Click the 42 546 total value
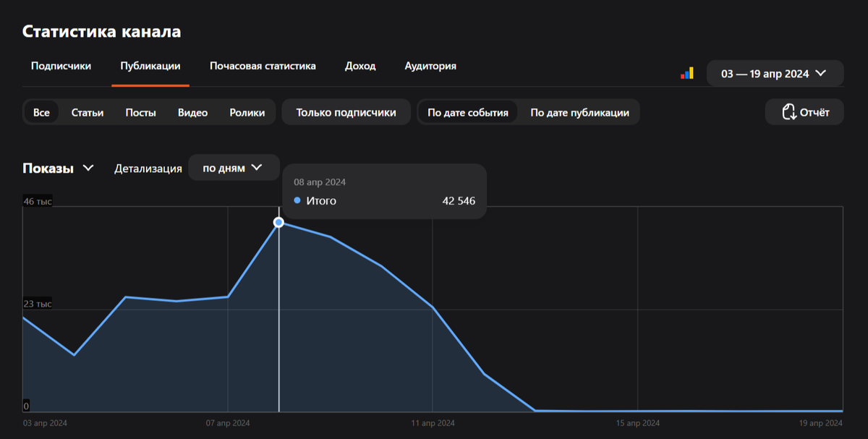Screen dimensions: 868x439 (x=459, y=200)
